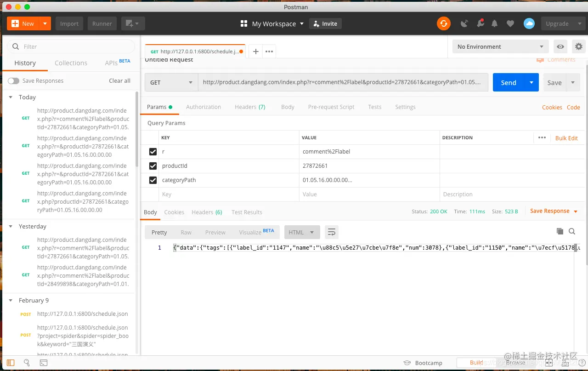
Task: Click the environment quick look eye icon
Action: click(x=560, y=46)
